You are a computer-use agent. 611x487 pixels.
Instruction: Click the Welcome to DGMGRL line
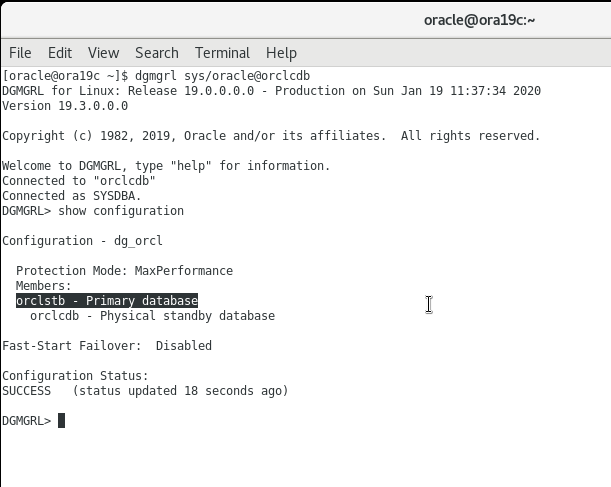coord(166,166)
